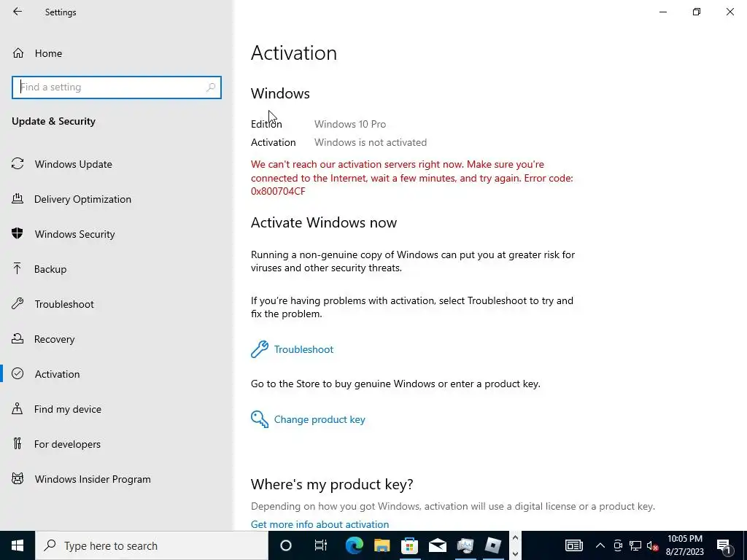This screenshot has height=560, width=747.
Task: Click the Update & Security heading
Action: click(53, 122)
